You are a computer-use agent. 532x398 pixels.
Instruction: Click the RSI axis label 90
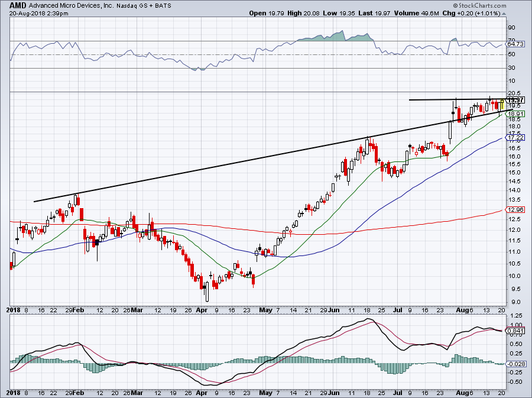(511, 27)
